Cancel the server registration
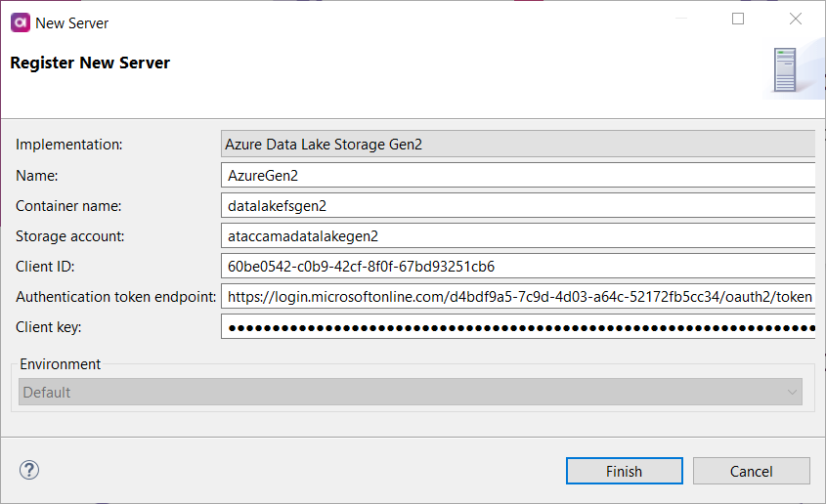Image resolution: width=826 pixels, height=504 pixels. pos(751,472)
